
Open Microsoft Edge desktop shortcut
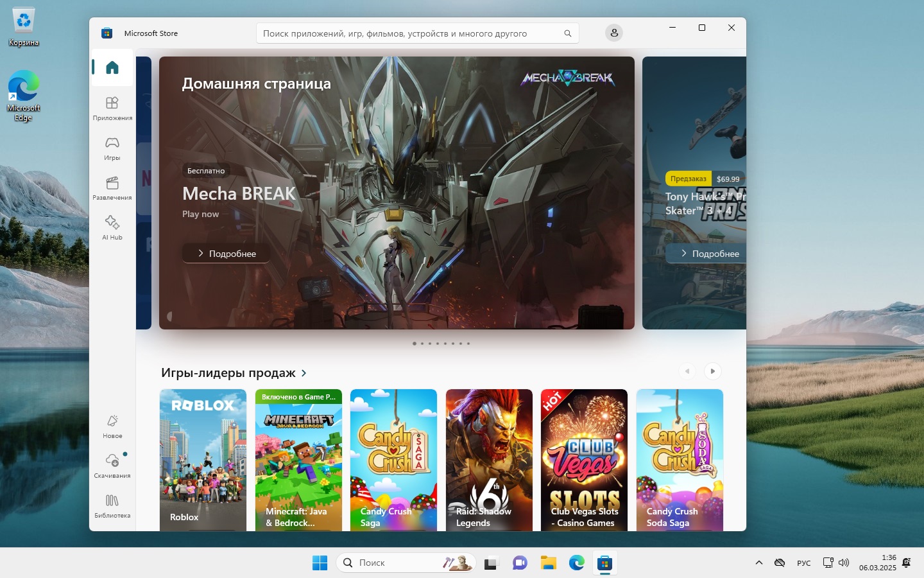coord(24,95)
